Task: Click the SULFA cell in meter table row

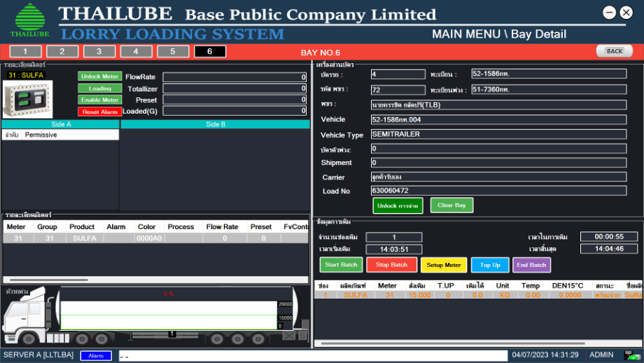Action: click(85, 238)
